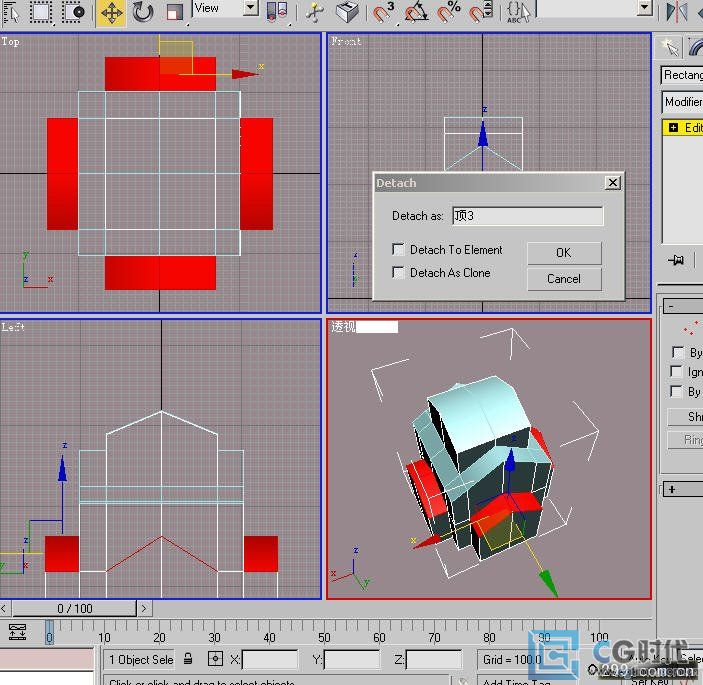
Task: Toggle the 3D Snaps magnet icon
Action: coord(383,12)
